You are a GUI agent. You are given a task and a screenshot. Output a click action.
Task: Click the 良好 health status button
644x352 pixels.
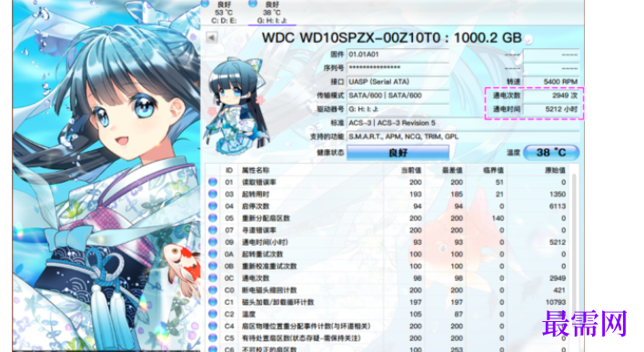398,153
